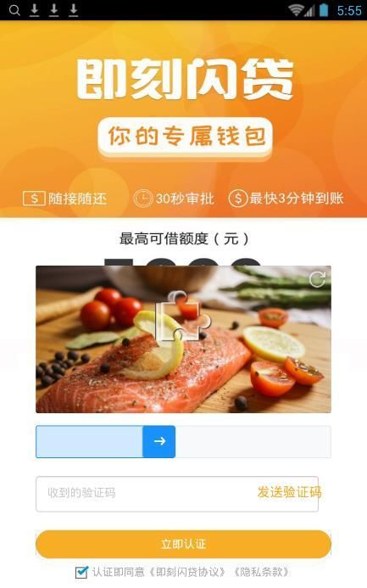Tap the clock icon by 30秒审批
367x588 pixels.
point(142,199)
